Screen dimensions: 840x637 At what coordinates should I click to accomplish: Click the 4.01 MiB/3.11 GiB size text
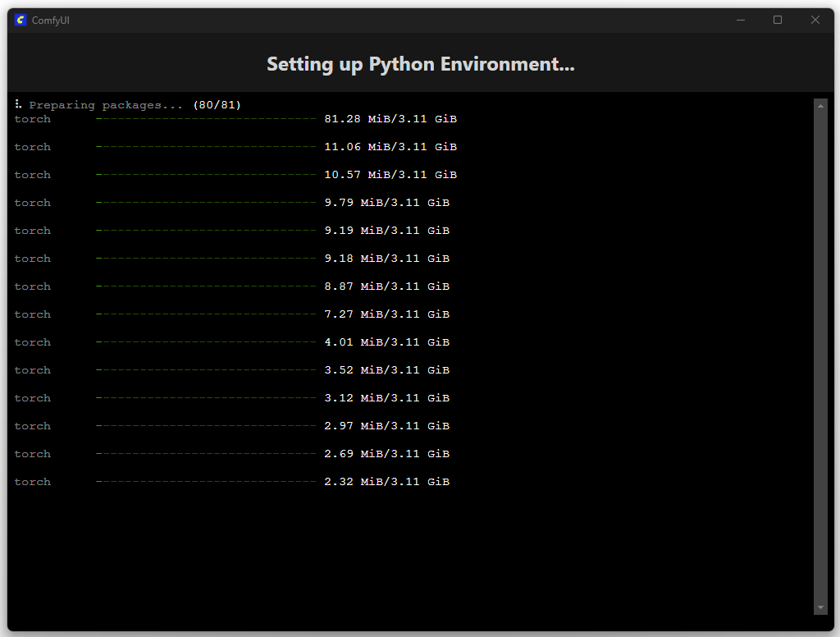click(x=386, y=342)
